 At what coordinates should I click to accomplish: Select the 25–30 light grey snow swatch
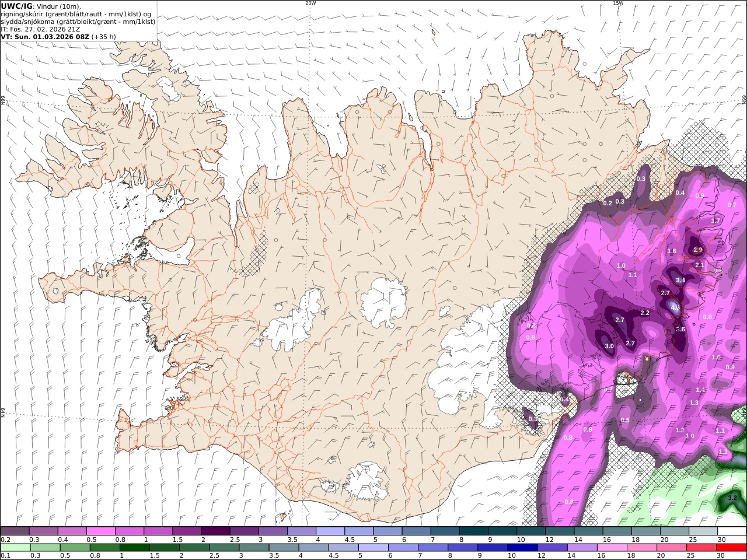point(703,531)
